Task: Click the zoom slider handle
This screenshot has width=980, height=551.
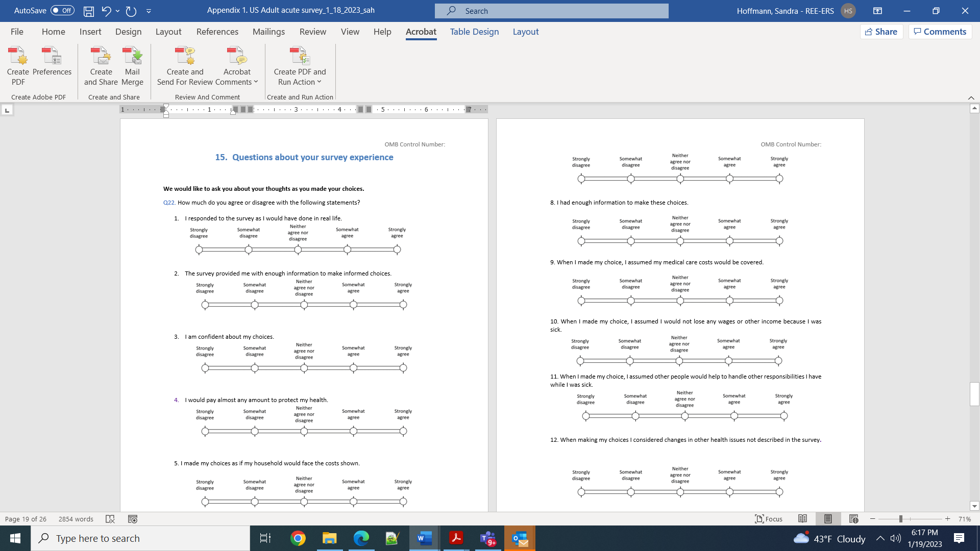Action: point(901,519)
